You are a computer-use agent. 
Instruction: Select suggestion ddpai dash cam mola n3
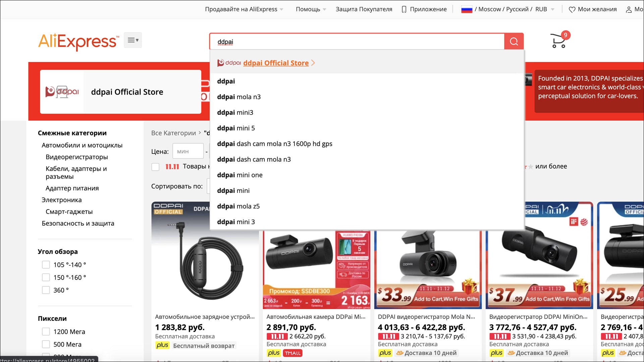[x=367, y=159]
